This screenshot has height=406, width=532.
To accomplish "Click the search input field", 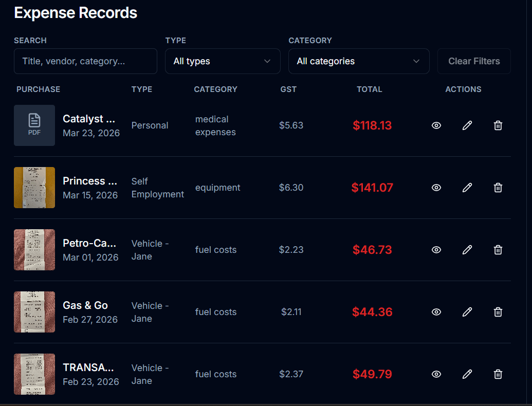I will pos(85,61).
